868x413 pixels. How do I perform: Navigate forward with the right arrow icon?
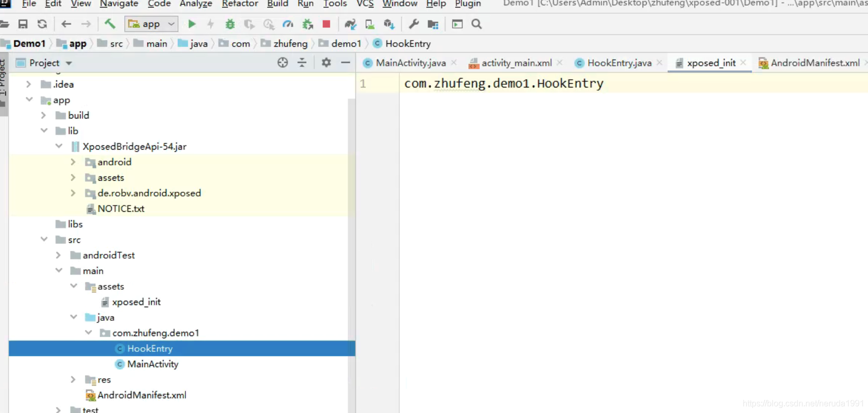(x=86, y=24)
